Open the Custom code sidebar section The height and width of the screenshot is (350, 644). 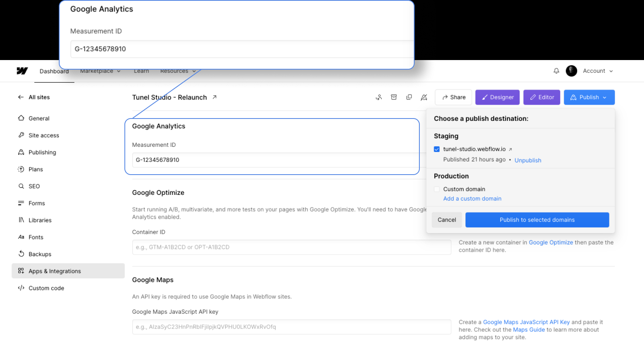pos(41,288)
